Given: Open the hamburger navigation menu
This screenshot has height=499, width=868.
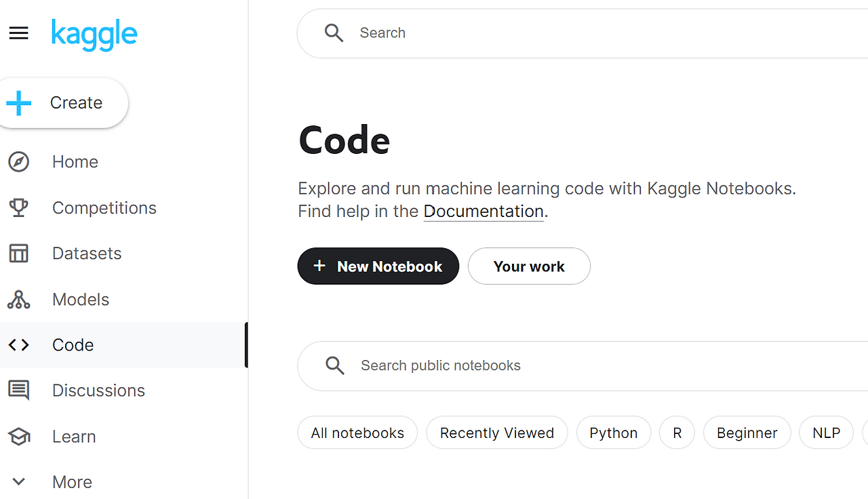Looking at the screenshot, I should click(18, 33).
